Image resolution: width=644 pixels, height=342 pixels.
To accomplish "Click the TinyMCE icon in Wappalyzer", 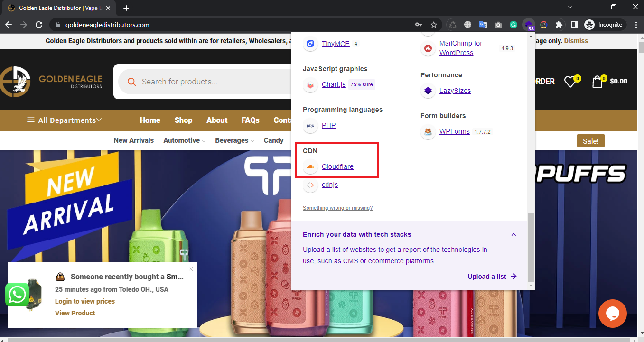I will tap(310, 44).
